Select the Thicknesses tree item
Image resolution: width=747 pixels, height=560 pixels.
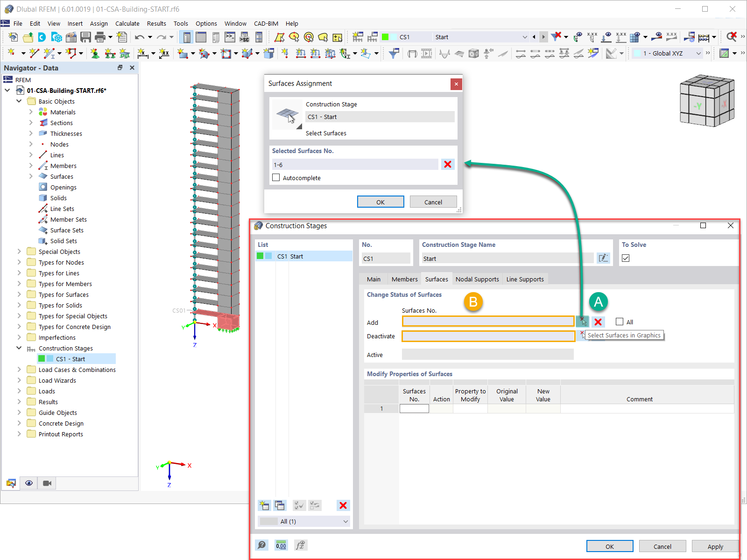(66, 133)
